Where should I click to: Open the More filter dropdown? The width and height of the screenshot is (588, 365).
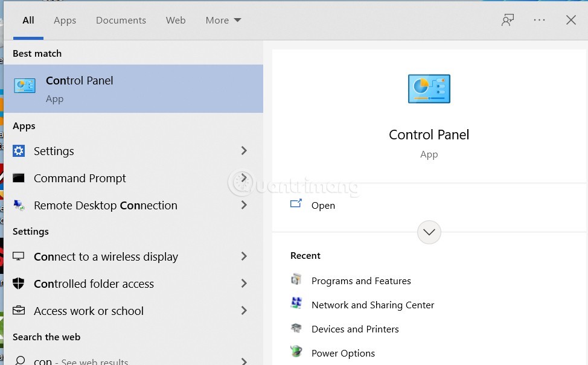[x=223, y=21]
